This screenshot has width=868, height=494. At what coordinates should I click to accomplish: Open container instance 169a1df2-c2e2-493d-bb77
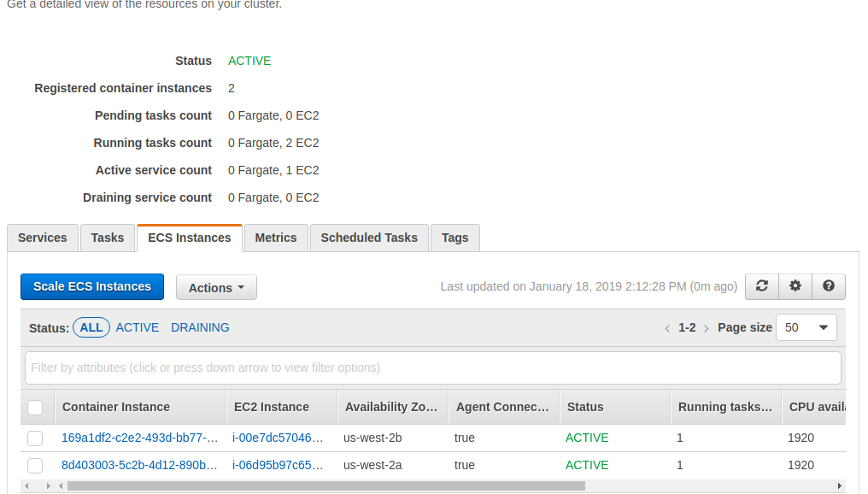pos(139,438)
